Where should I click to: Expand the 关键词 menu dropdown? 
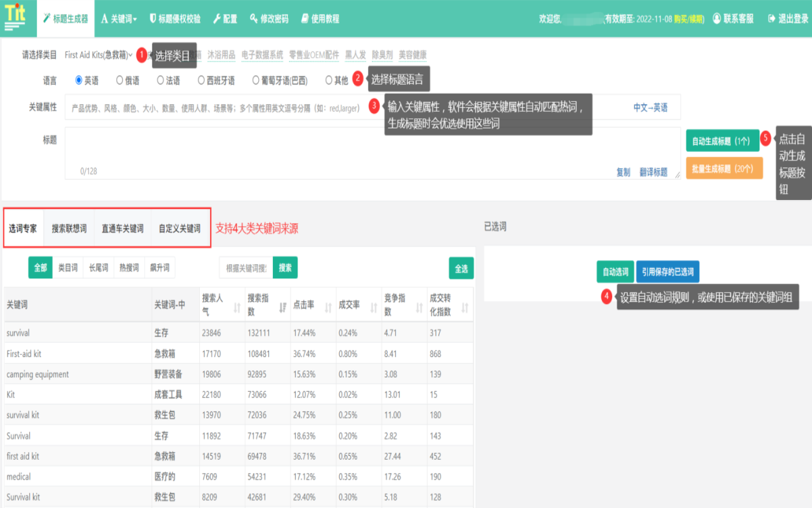pyautogui.click(x=119, y=18)
